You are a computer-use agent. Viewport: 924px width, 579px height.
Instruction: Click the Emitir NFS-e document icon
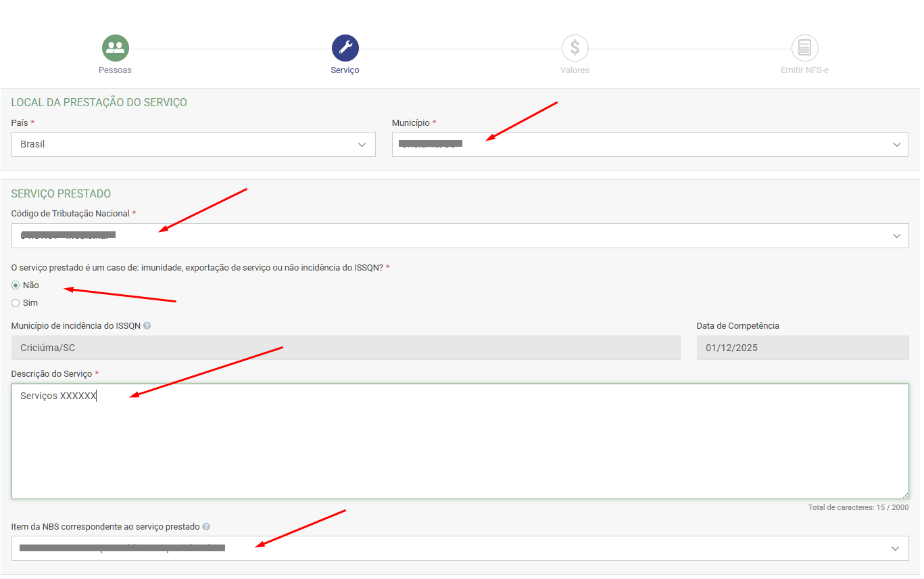tap(804, 48)
